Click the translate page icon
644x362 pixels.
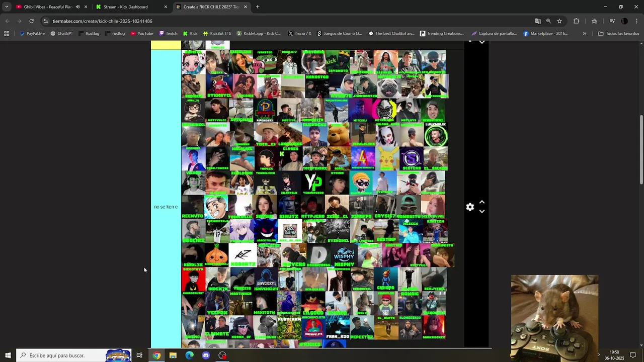tap(538, 21)
